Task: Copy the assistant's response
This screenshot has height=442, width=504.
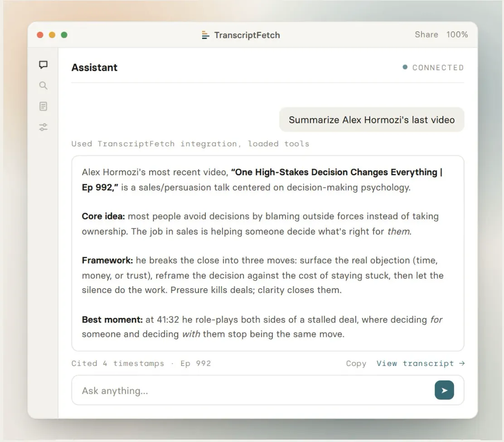Action: click(356, 363)
